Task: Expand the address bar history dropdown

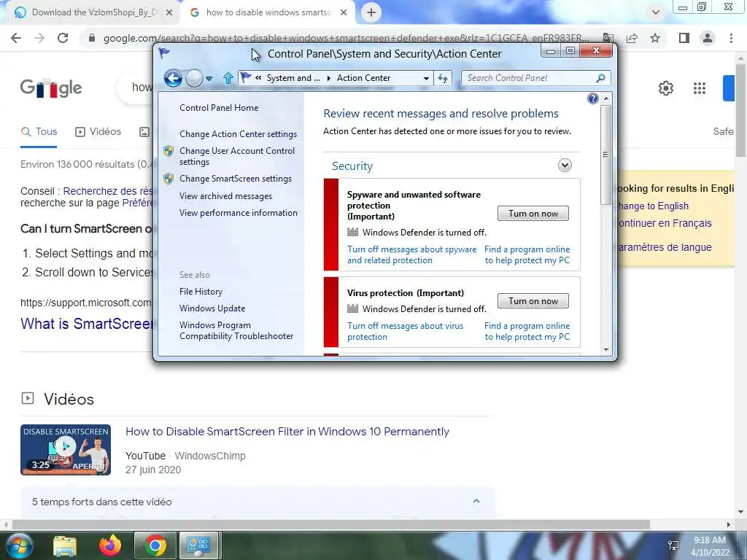Action: point(426,78)
